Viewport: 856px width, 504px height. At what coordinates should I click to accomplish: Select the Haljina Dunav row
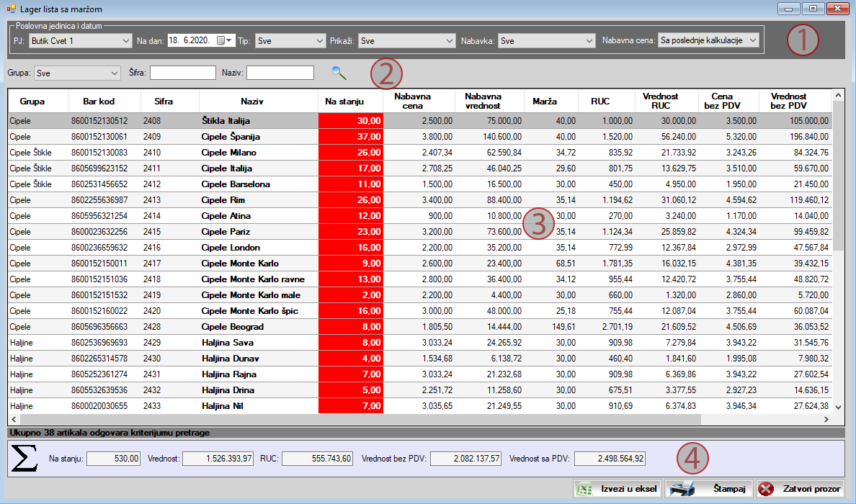coord(420,358)
